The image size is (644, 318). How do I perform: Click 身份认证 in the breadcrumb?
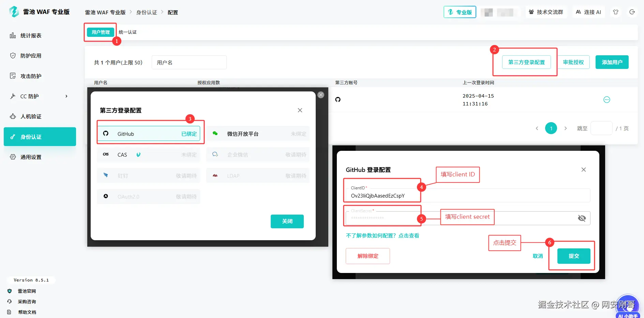coord(147,12)
